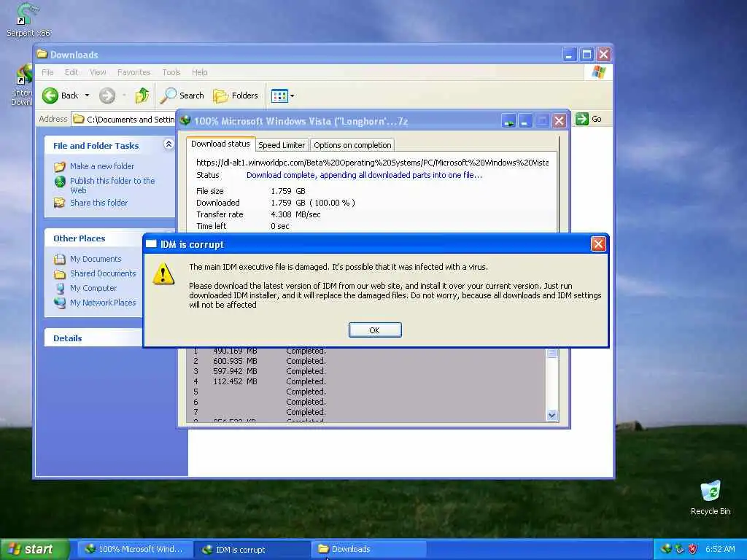
Task: Open the Options on completion tab
Action: [x=352, y=145]
